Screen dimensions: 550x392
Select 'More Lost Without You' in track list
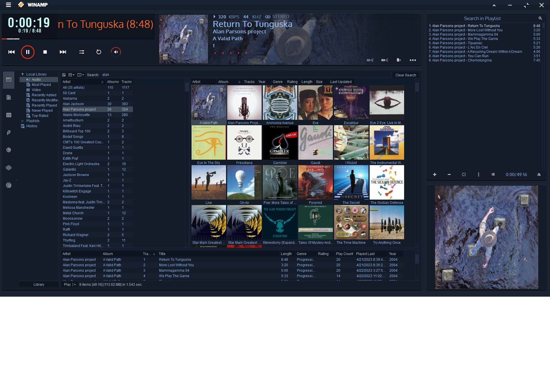(x=232, y=265)
